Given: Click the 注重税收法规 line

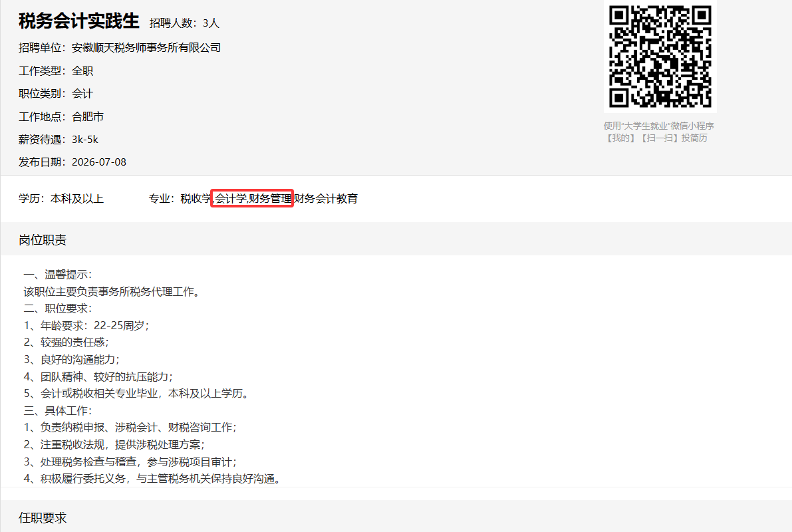Looking at the screenshot, I should point(114,445).
